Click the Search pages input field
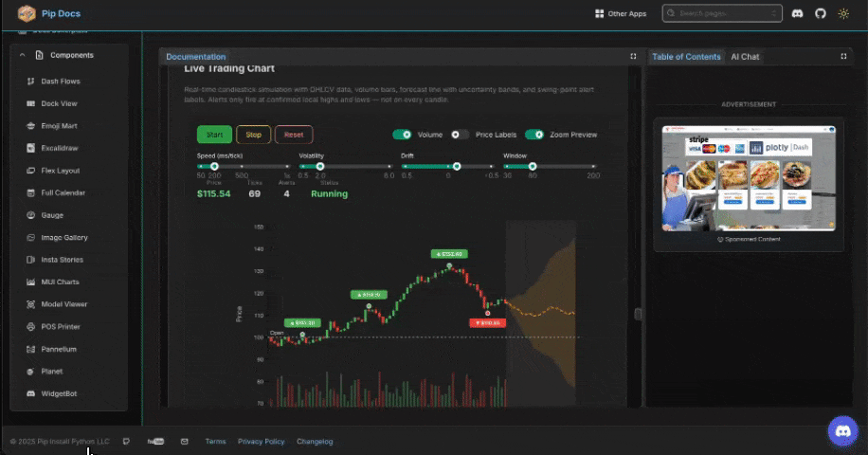Screen dimensions: 868x455 pyautogui.click(x=722, y=13)
